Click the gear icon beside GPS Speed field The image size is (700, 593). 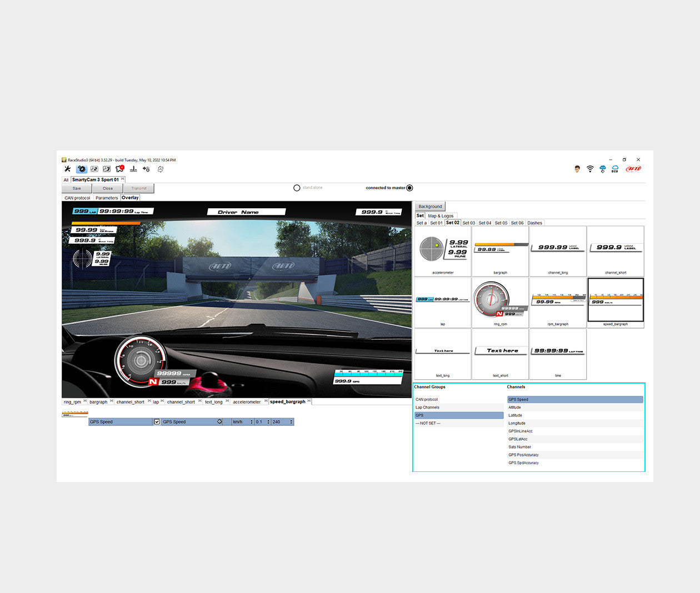[x=219, y=422]
